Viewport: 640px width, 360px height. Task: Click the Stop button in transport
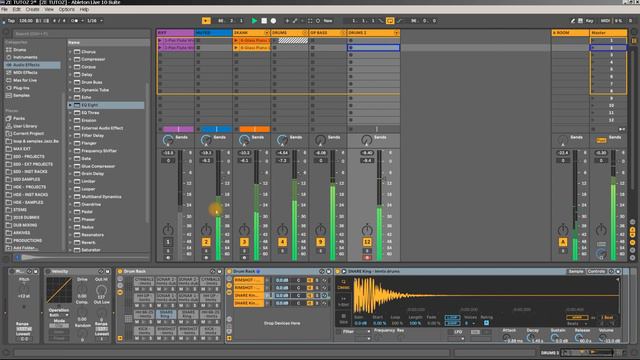(x=264, y=20)
